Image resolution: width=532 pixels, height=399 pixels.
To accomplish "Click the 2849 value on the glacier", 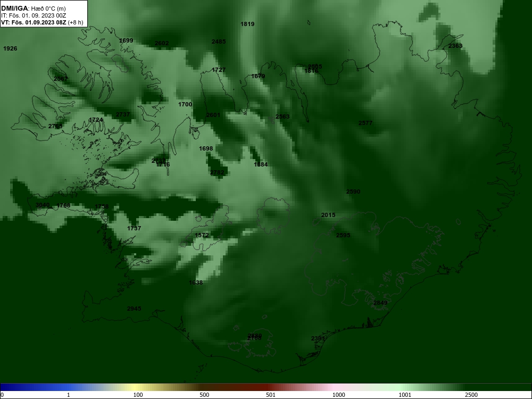I will [380, 303].
